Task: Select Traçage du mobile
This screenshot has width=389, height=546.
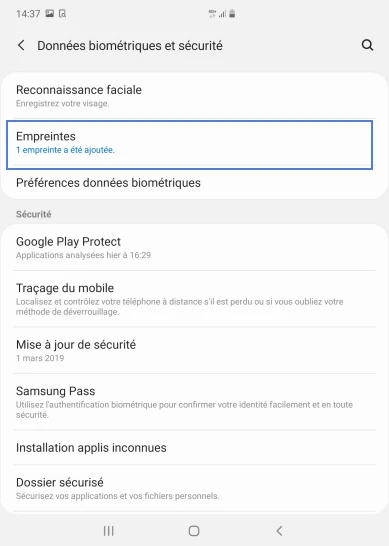Action: click(x=194, y=299)
